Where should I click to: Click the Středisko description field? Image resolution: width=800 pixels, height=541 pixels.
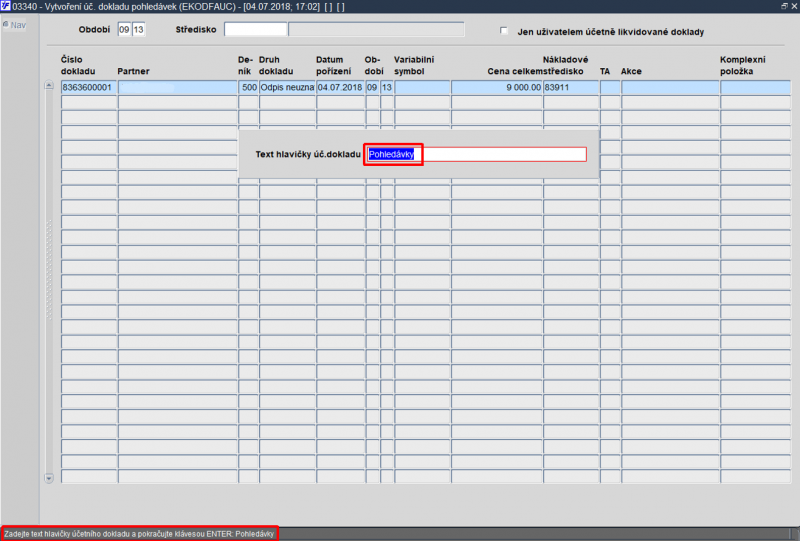click(376, 29)
